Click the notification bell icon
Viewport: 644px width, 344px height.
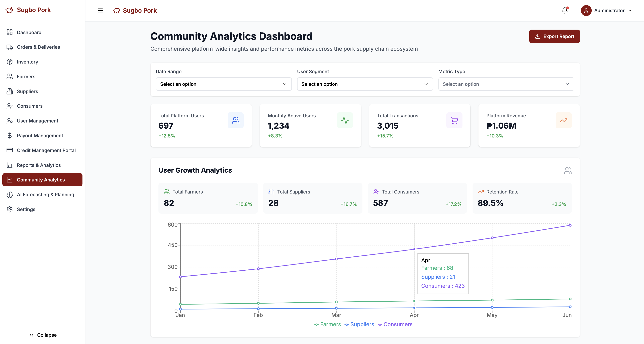(x=564, y=10)
